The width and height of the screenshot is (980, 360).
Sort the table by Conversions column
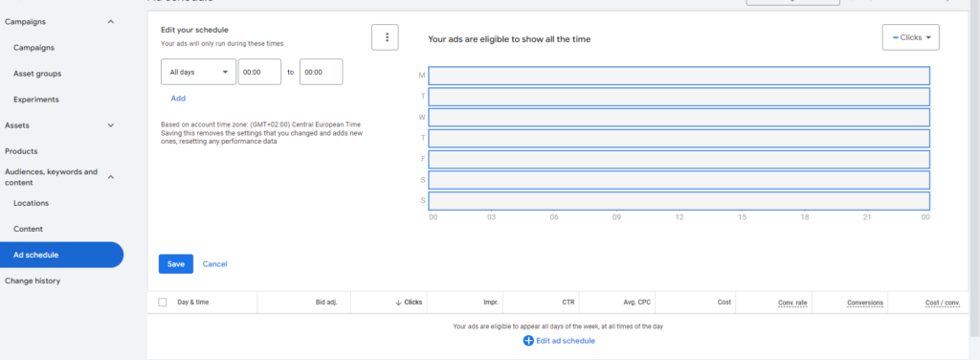[x=865, y=303]
